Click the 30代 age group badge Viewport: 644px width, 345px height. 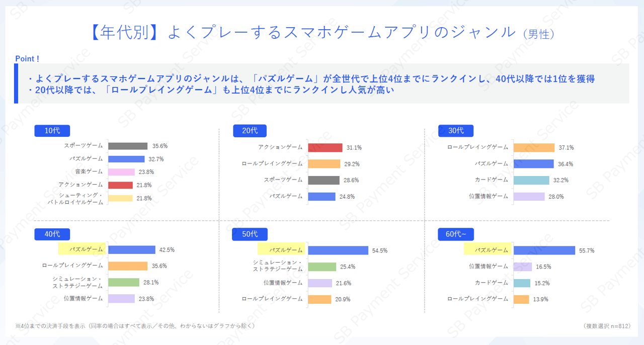click(456, 131)
